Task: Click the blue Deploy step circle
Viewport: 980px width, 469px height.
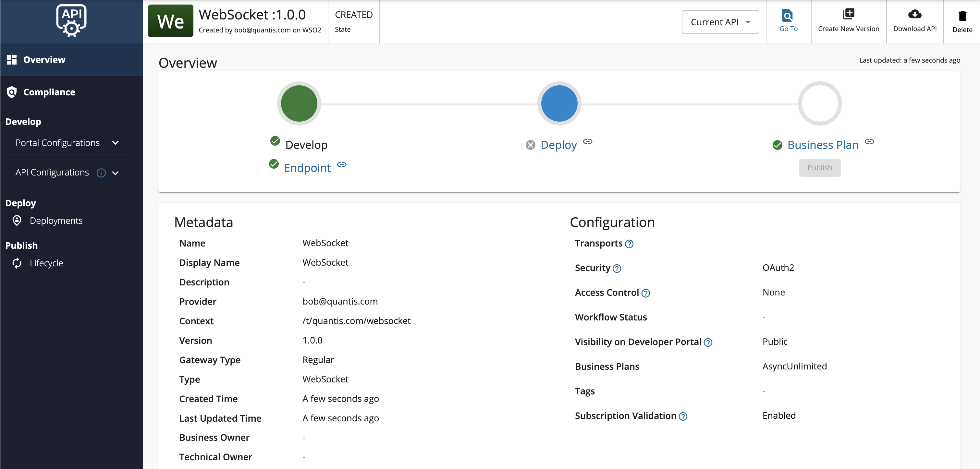Action: (559, 103)
